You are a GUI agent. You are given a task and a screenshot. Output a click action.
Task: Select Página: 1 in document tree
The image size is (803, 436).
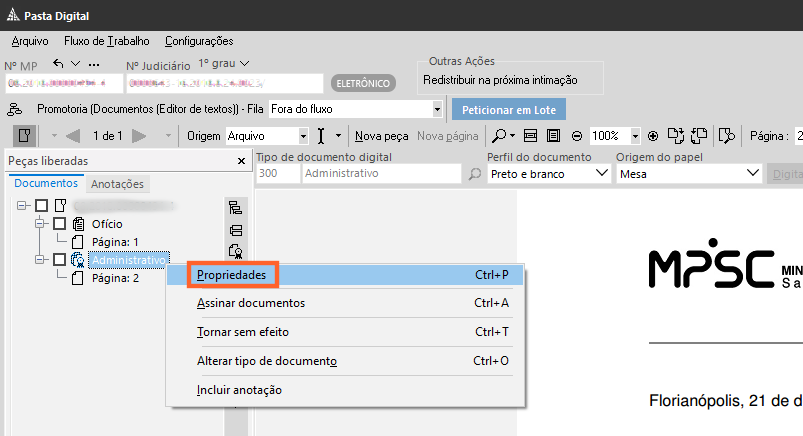(115, 242)
